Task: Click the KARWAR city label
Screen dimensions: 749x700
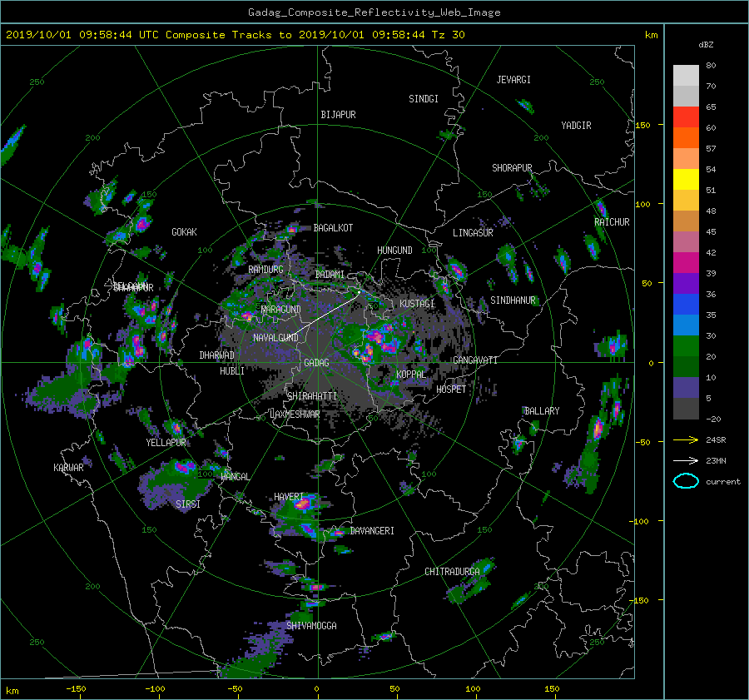Action: (68, 468)
